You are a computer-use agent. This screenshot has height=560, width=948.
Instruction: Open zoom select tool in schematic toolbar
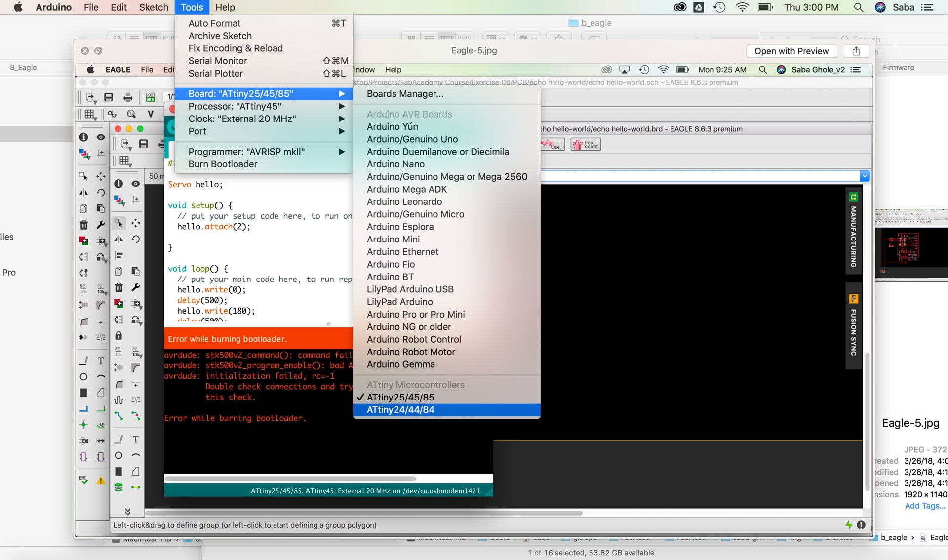pos(131,114)
